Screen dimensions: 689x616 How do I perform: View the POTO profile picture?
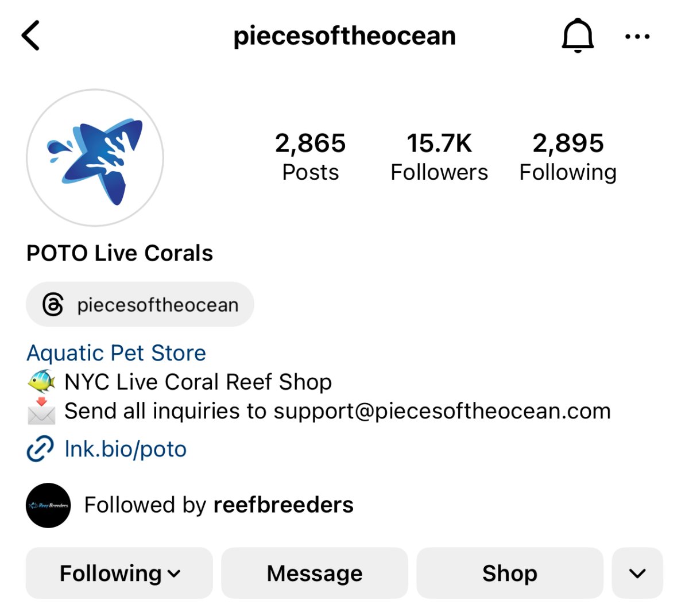pos(95,157)
